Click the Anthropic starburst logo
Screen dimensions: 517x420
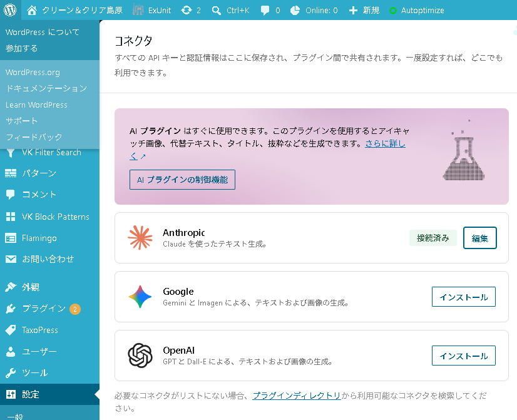pyautogui.click(x=140, y=238)
